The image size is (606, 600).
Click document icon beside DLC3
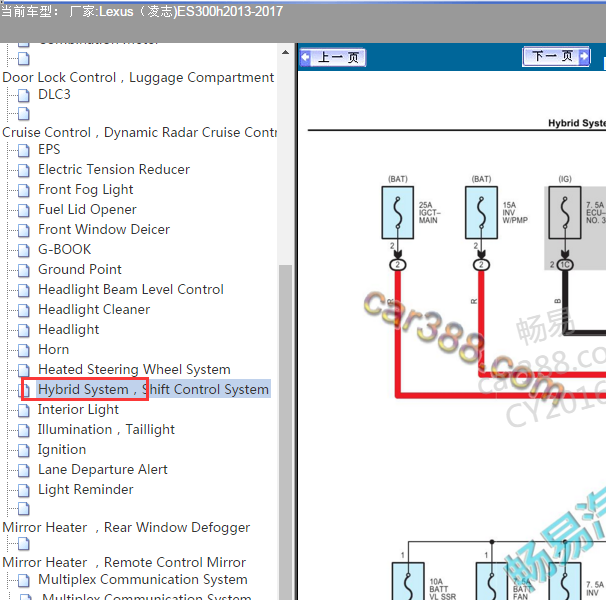tap(24, 95)
